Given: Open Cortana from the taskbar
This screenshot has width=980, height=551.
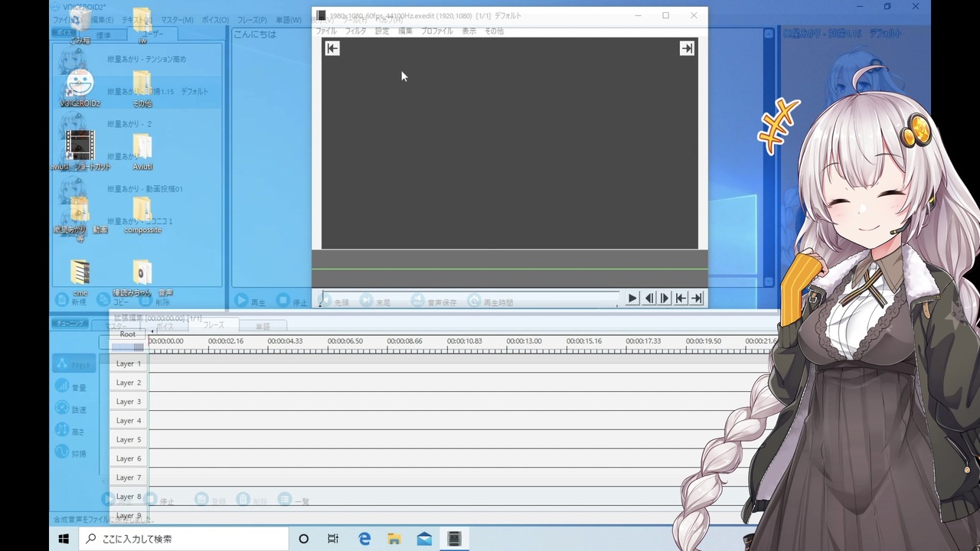Looking at the screenshot, I should 303,539.
